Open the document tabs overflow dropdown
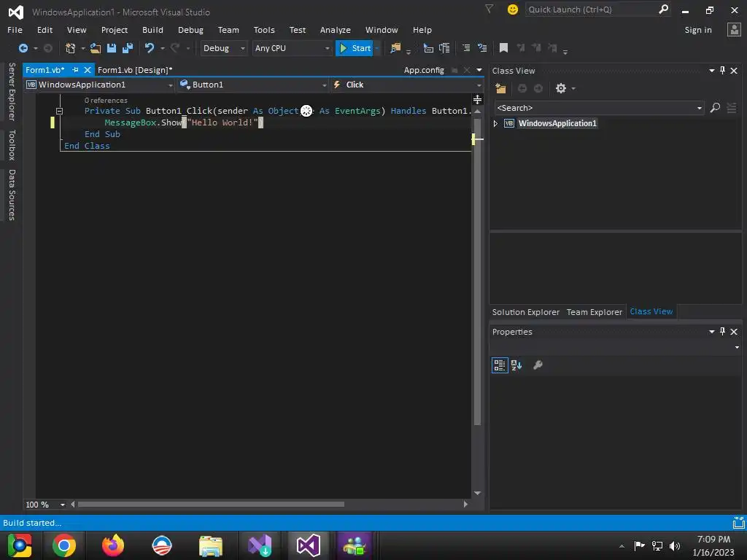 pos(479,71)
